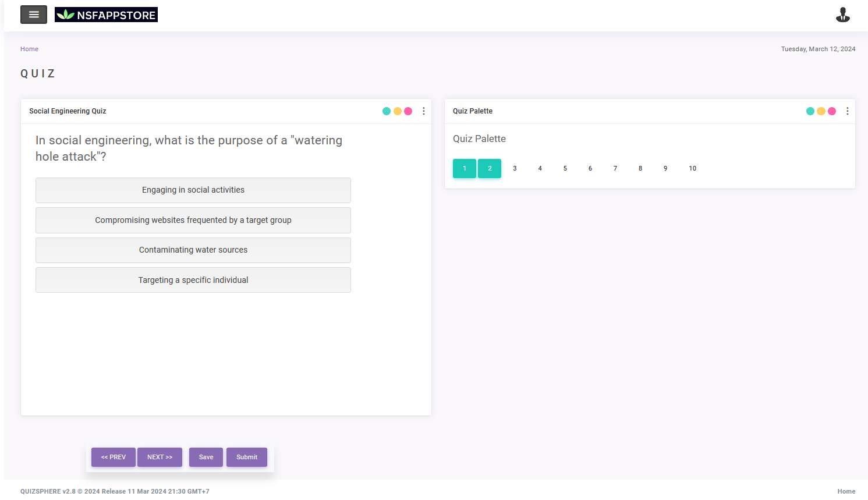Jump to question 10 in palette
This screenshot has width=868, height=500.
tap(692, 168)
